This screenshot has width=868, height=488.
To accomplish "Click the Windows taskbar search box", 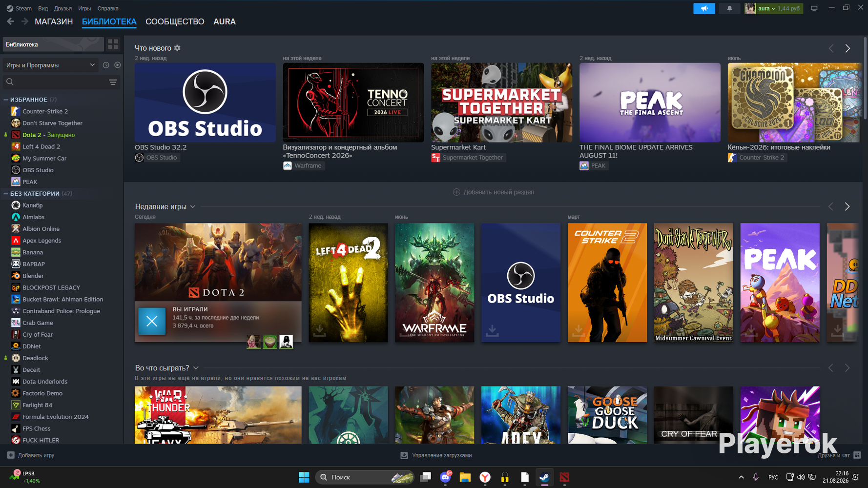I will (x=365, y=477).
